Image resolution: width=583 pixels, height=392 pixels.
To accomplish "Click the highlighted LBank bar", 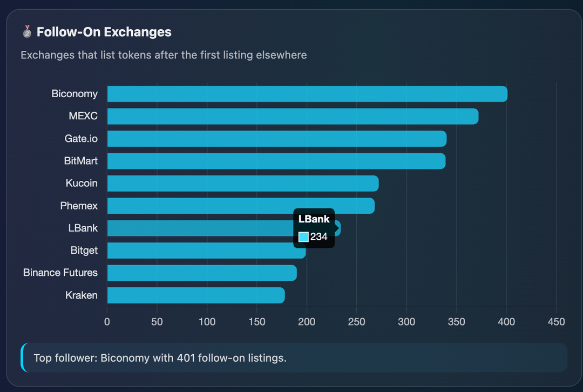I will tap(200, 228).
